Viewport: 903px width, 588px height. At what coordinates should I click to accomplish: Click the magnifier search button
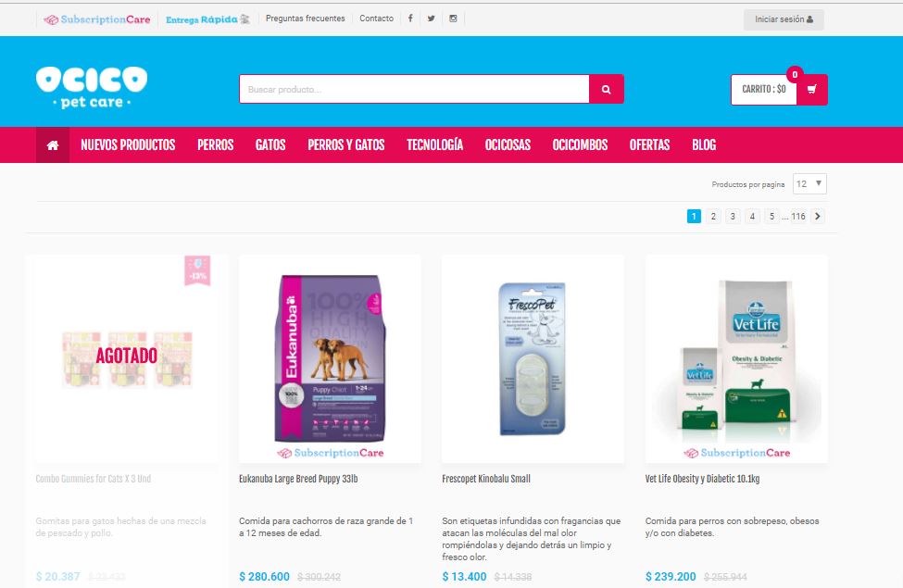pos(606,89)
